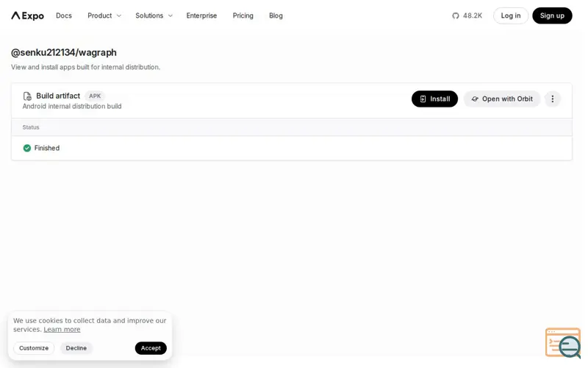Open GitHub repository with 48.2K stars
The height and width of the screenshot is (368, 588).
[x=467, y=15]
